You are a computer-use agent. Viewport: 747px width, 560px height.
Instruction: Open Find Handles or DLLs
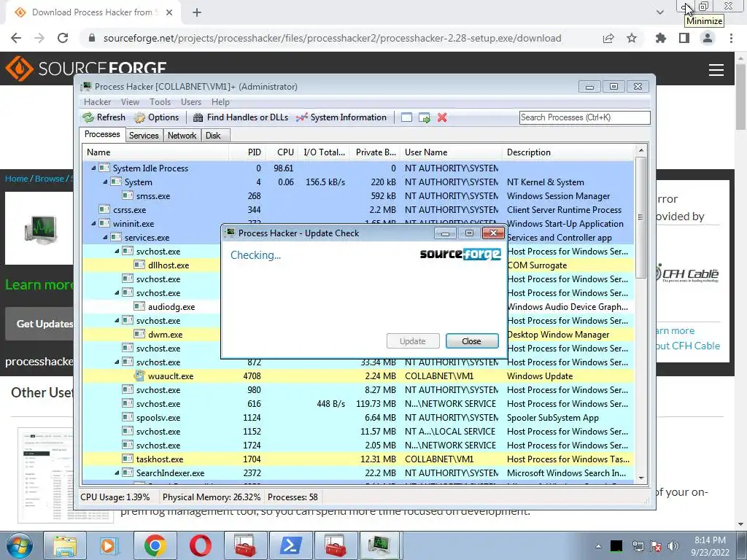[241, 117]
